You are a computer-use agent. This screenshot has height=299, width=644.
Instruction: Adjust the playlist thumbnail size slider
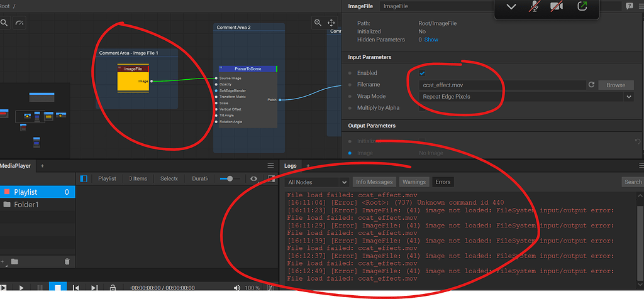[230, 178]
